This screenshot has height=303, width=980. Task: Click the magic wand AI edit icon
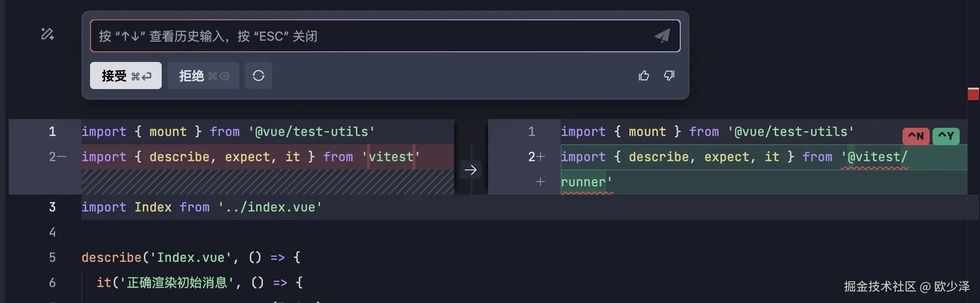pyautogui.click(x=47, y=34)
